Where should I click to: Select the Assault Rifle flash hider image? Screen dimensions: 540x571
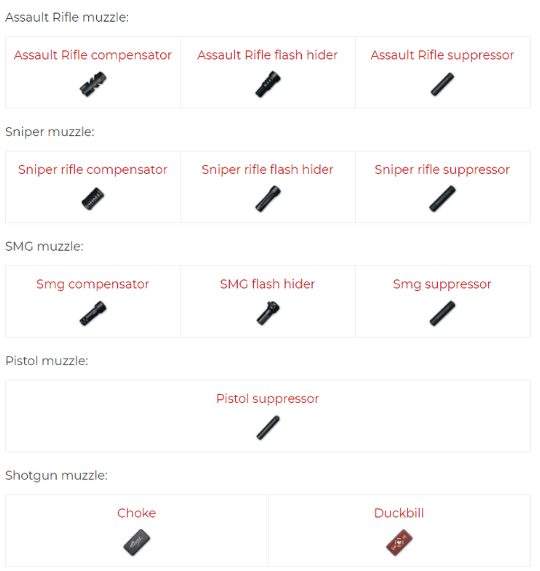(268, 84)
